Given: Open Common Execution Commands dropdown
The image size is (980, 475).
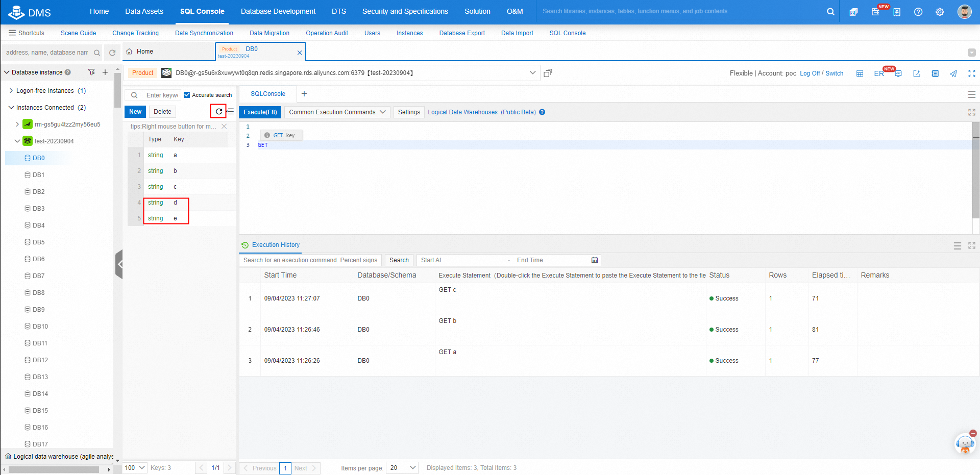Looking at the screenshot, I should pos(337,112).
